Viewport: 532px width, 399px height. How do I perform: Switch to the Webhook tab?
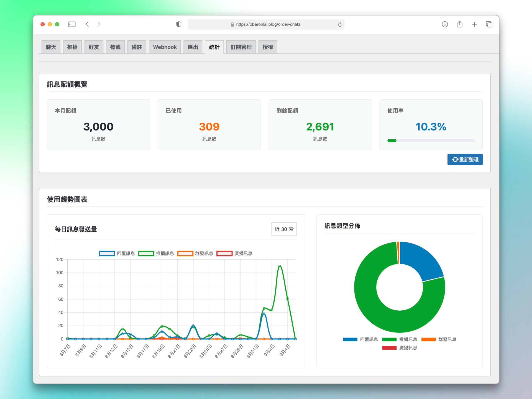tap(165, 47)
